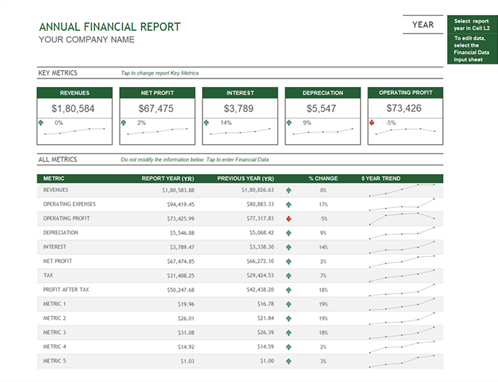The width and height of the screenshot is (498, 382).
Task: Click the green arrow in Interest card
Action: 206,123
